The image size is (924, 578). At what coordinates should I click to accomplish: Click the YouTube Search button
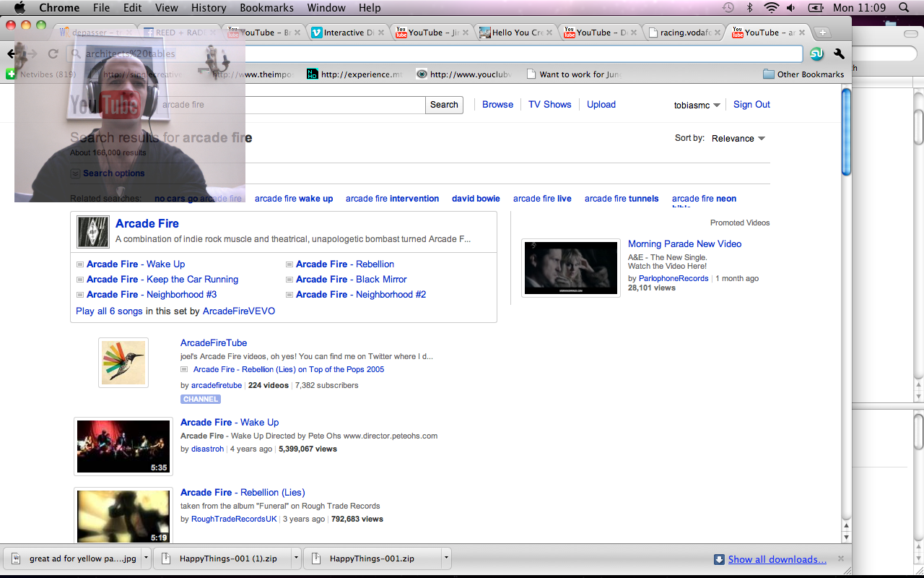(x=444, y=105)
